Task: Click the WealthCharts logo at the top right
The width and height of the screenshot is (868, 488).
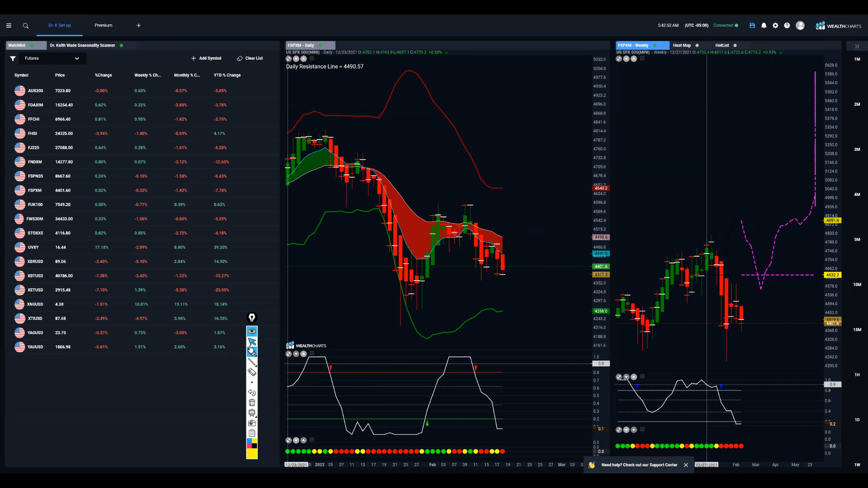Action: (839, 26)
